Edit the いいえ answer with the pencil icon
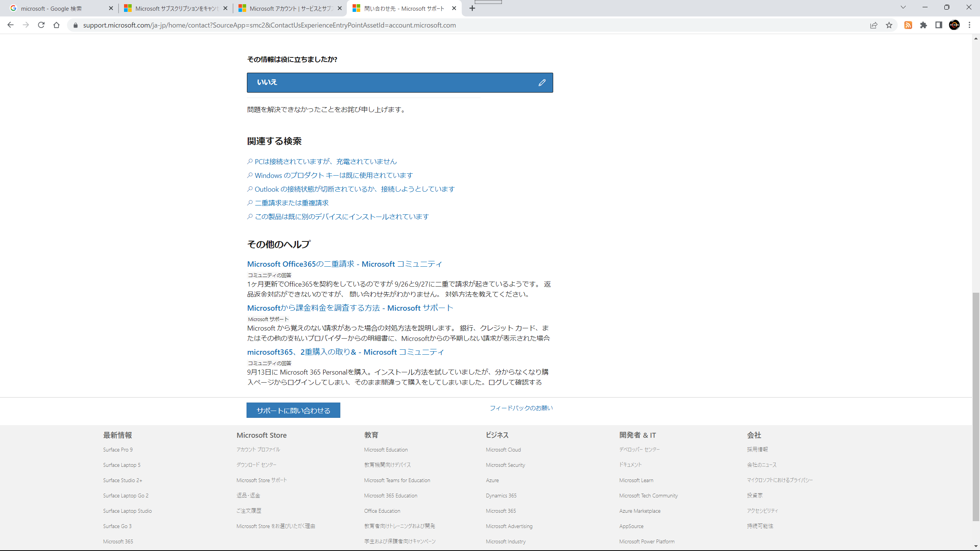 click(x=542, y=83)
